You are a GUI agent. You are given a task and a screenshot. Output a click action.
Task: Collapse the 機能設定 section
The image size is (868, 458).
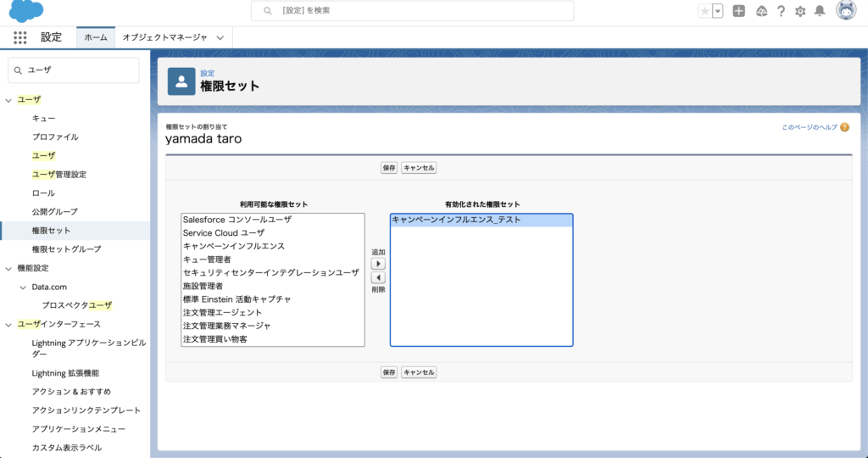click(8, 269)
